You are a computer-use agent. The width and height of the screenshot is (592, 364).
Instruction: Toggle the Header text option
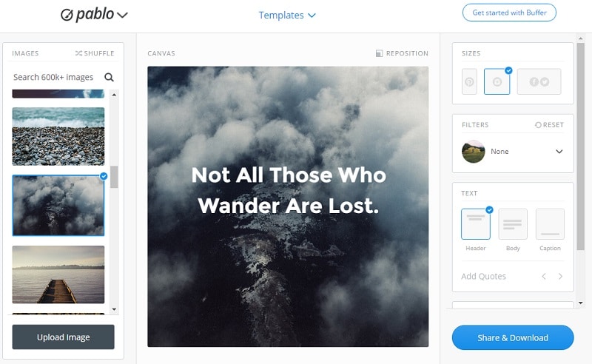tap(476, 224)
